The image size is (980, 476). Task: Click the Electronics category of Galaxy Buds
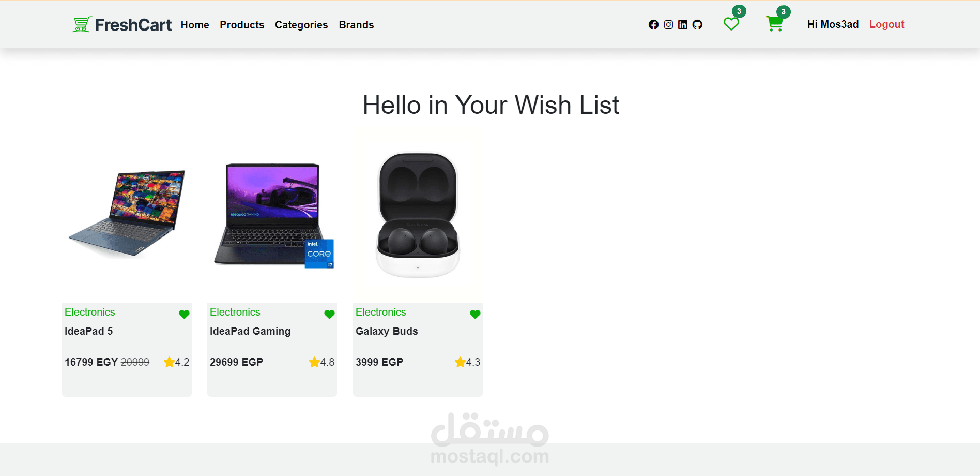click(381, 312)
